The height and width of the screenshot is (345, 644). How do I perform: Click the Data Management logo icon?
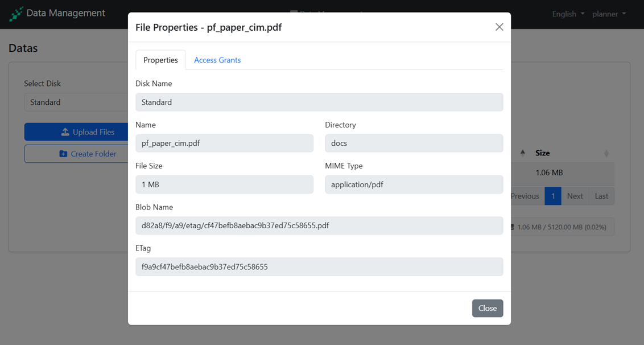16,14
